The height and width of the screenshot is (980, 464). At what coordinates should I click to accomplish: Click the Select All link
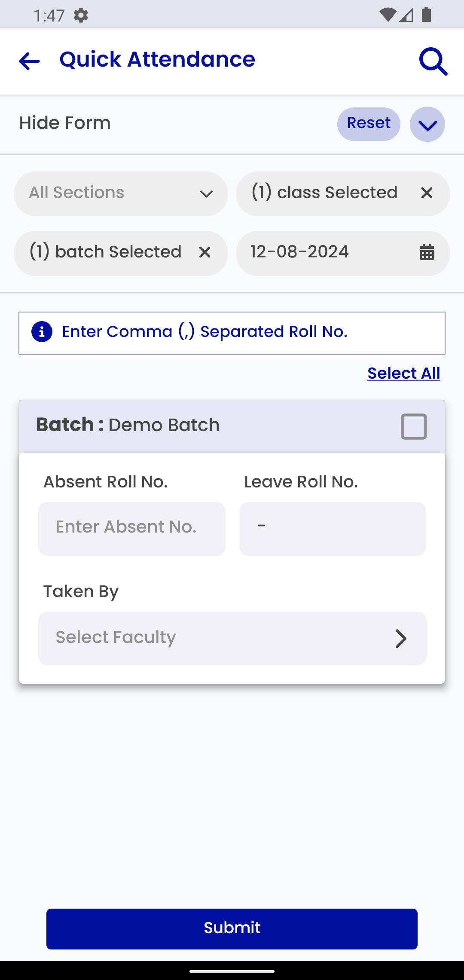404,373
